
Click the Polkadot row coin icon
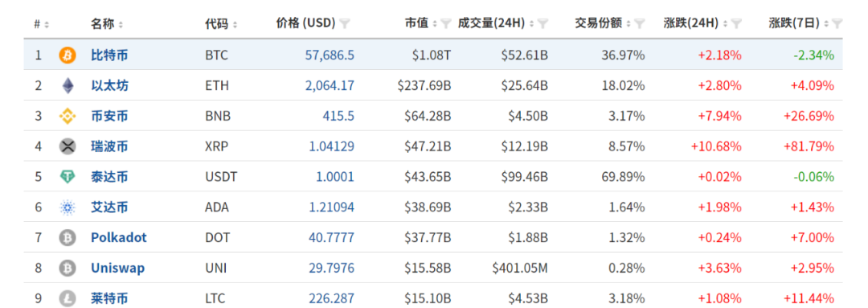(67, 238)
